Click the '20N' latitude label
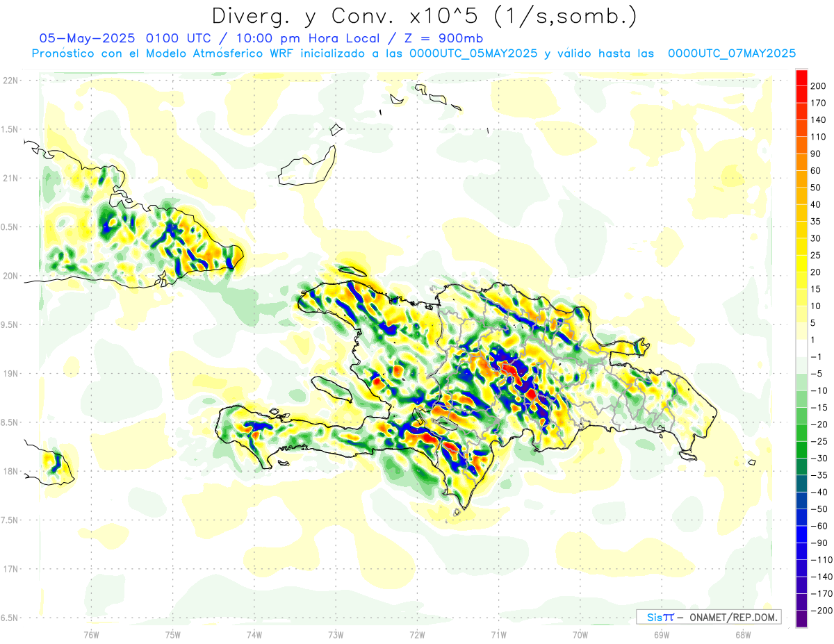Screen dimensions: 834x644 click(10, 276)
